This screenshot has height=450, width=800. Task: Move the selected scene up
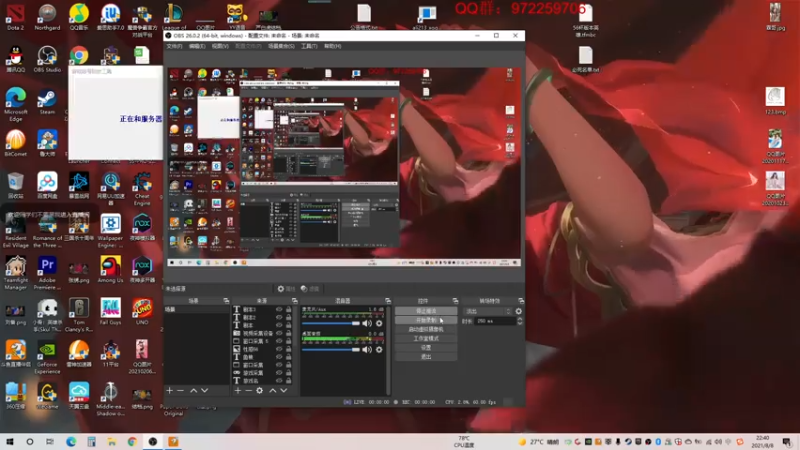click(193, 390)
